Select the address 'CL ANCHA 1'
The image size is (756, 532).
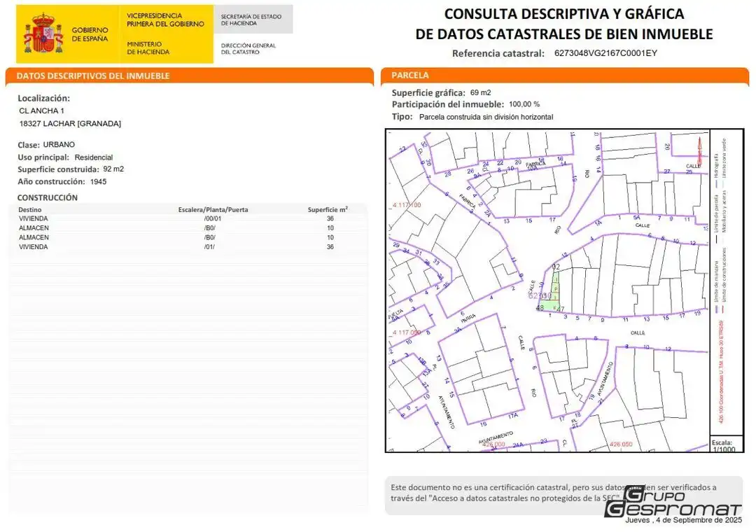[41, 111]
